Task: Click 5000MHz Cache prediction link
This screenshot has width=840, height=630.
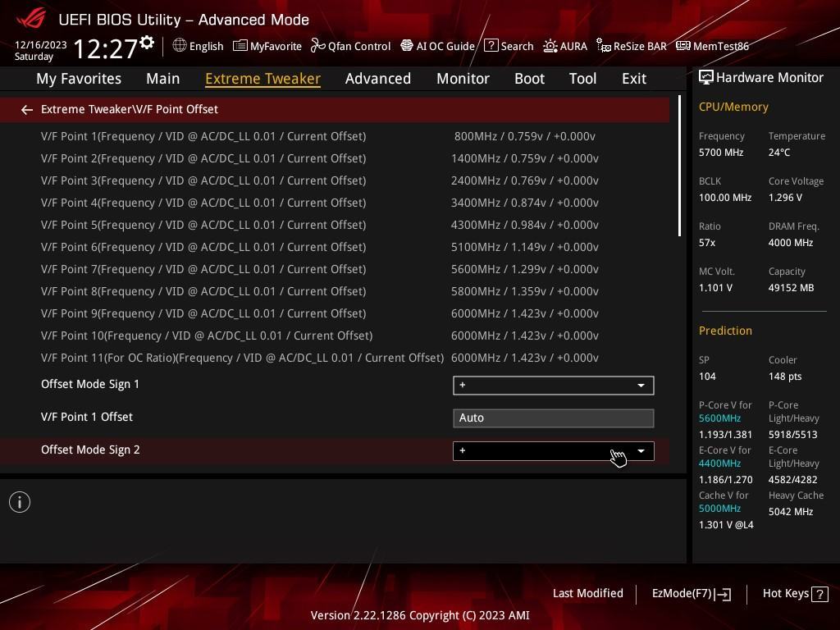Action: tap(719, 509)
